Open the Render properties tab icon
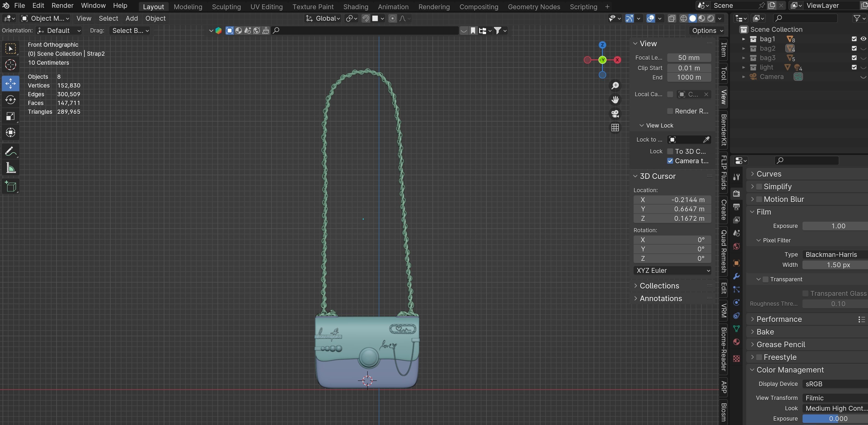Screen dimensions: 868x425 (x=736, y=193)
